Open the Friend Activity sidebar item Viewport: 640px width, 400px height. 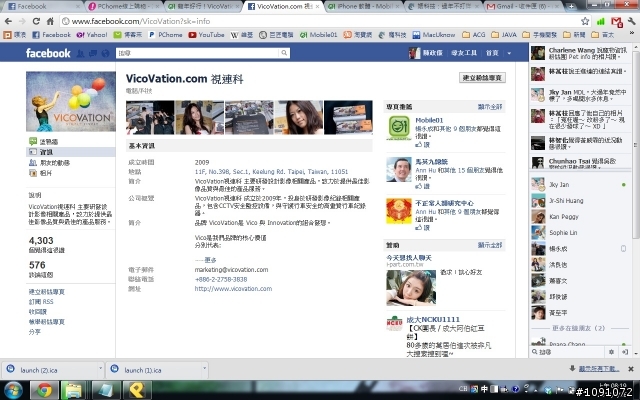tap(49, 162)
